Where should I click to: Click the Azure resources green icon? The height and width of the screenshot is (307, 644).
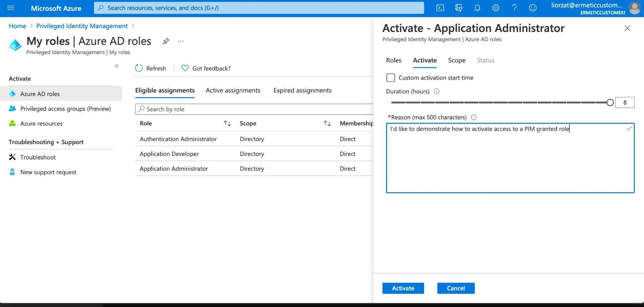point(12,123)
